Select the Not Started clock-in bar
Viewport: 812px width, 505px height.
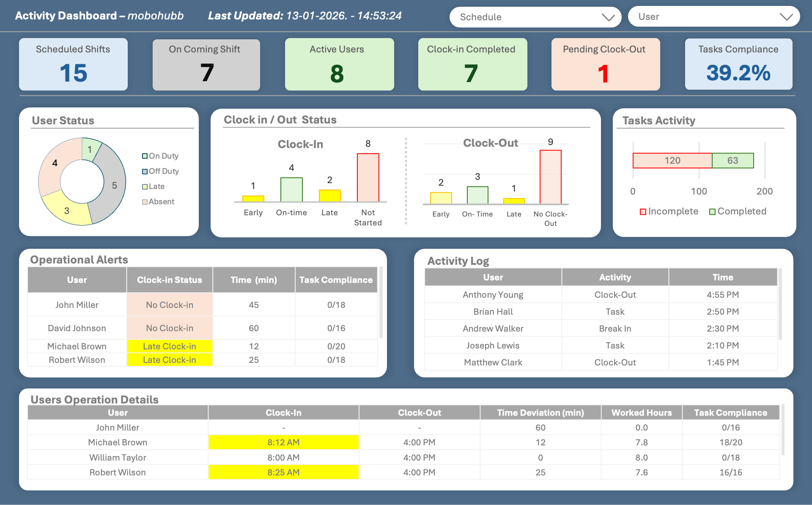(368, 178)
